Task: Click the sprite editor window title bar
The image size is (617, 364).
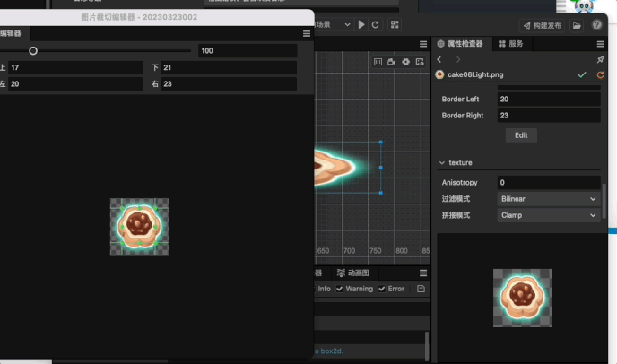Action: [x=157, y=17]
